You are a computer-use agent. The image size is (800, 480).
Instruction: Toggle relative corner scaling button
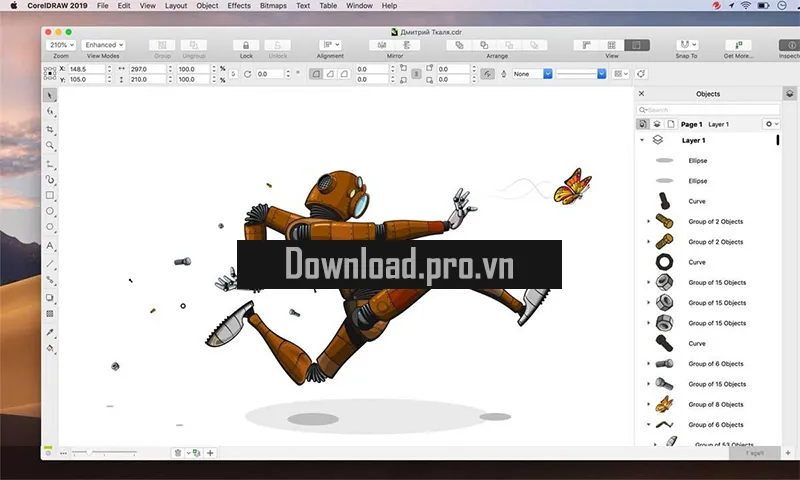(487, 74)
